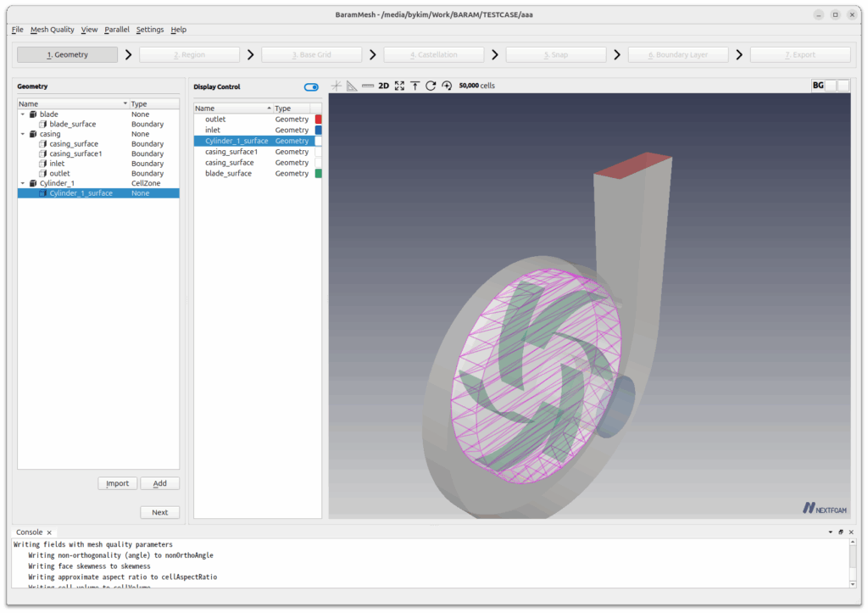868x613 pixels.
Task: Go to the 2. Region step
Action: [189, 55]
